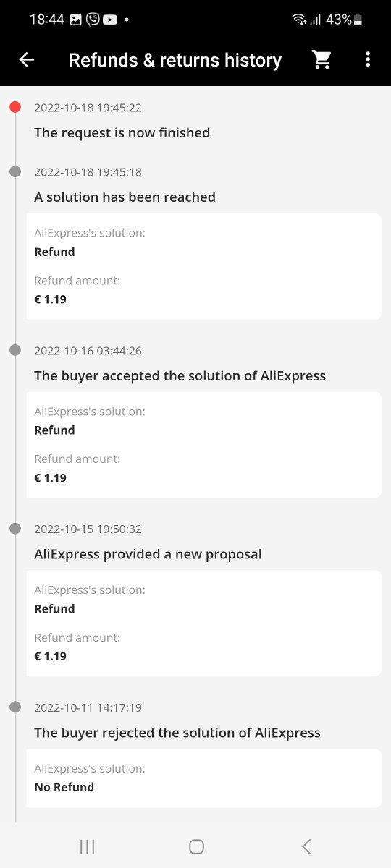
Task: Tap the 'A solution has been reached' refund card
Action: click(x=204, y=266)
